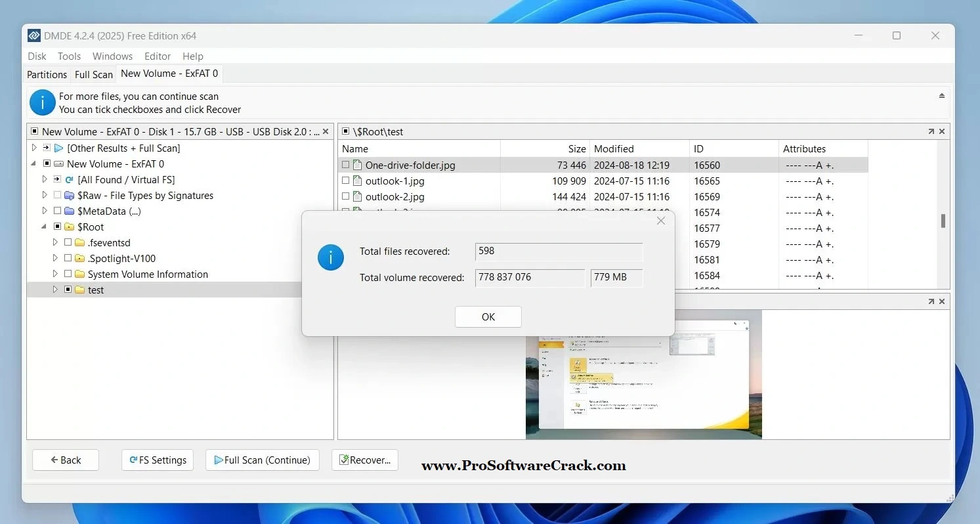Open FS Settings
Viewport: 980px width, 524px height.
point(158,460)
